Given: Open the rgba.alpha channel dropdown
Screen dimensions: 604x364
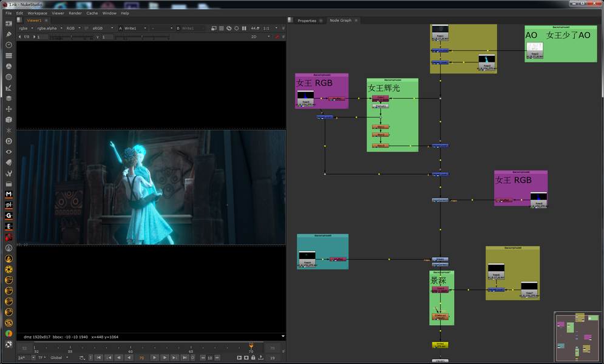Looking at the screenshot, I should pos(50,28).
